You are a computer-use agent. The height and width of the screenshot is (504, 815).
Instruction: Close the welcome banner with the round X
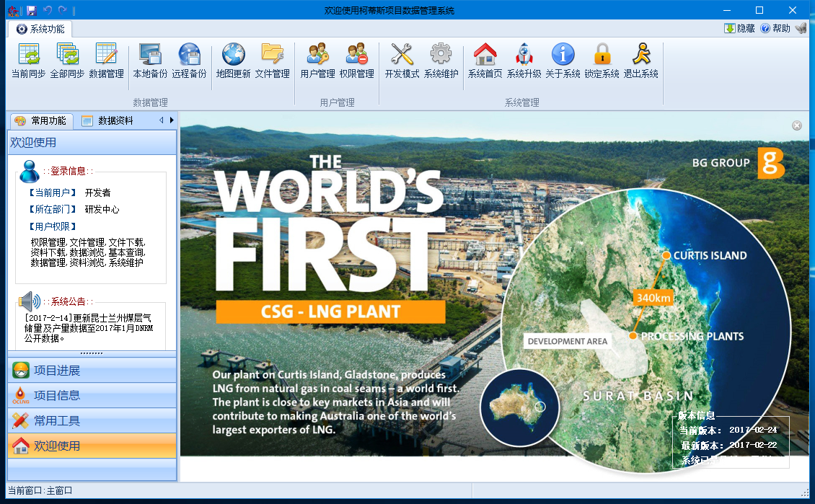coord(797,125)
